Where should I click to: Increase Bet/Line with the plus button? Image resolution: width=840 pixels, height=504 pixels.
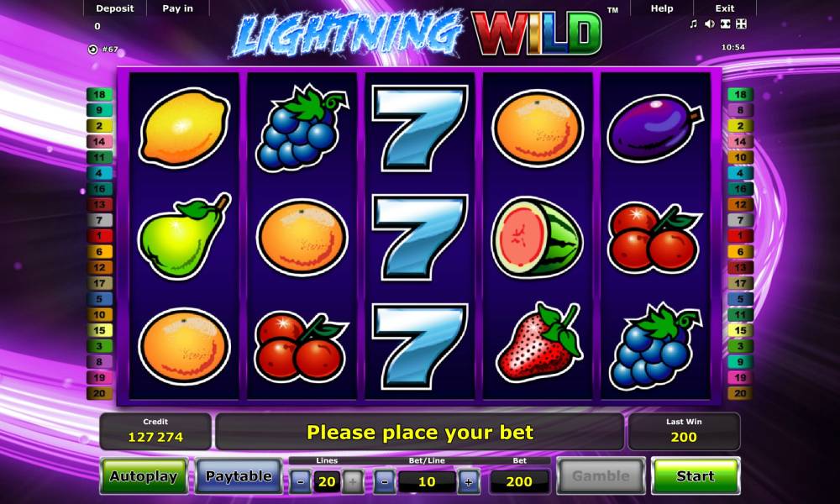point(468,481)
